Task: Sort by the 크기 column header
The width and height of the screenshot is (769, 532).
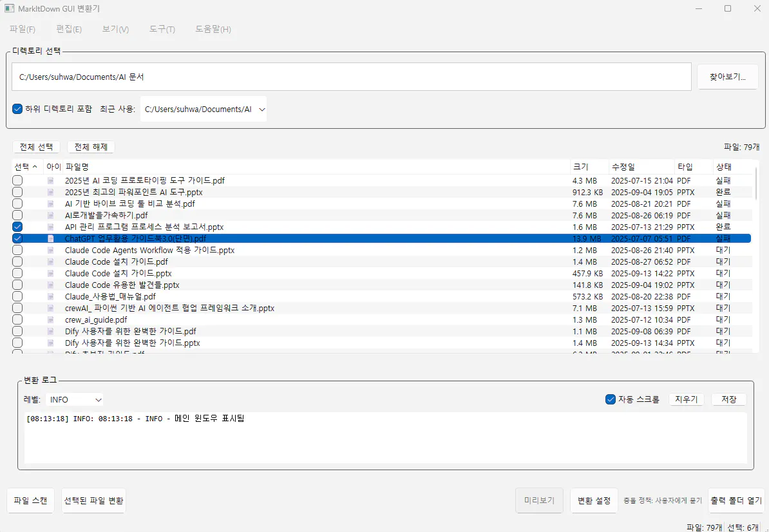Action: point(589,167)
